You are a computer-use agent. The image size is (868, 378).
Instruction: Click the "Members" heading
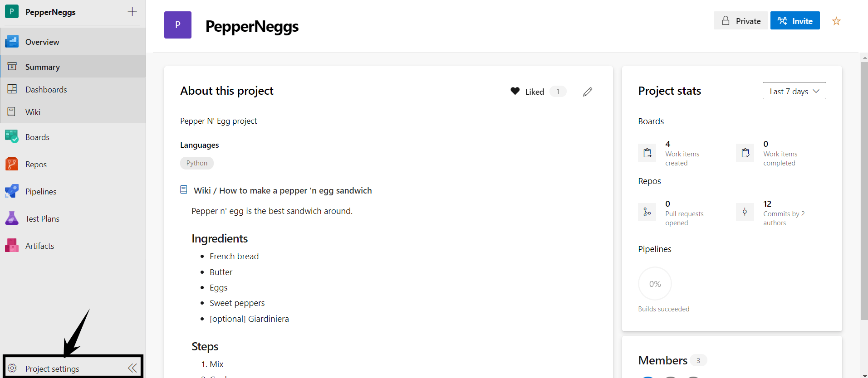[x=663, y=361]
